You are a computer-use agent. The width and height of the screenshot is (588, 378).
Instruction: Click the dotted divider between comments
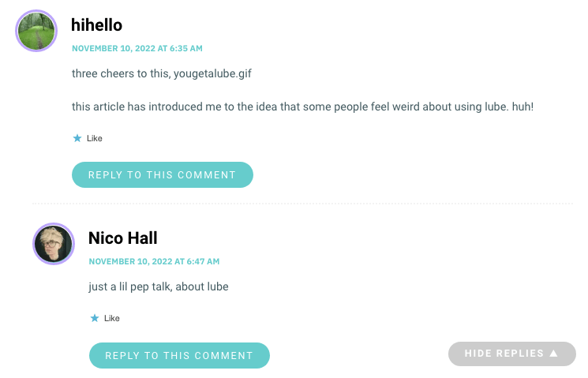302,204
